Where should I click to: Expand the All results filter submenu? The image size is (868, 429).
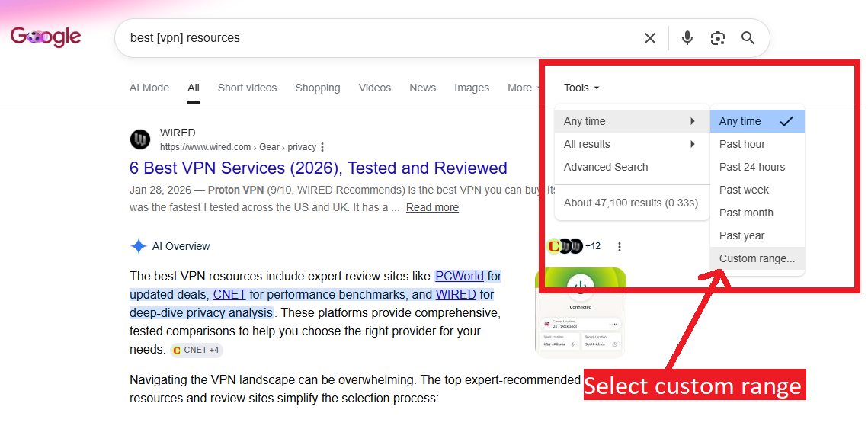(632, 145)
